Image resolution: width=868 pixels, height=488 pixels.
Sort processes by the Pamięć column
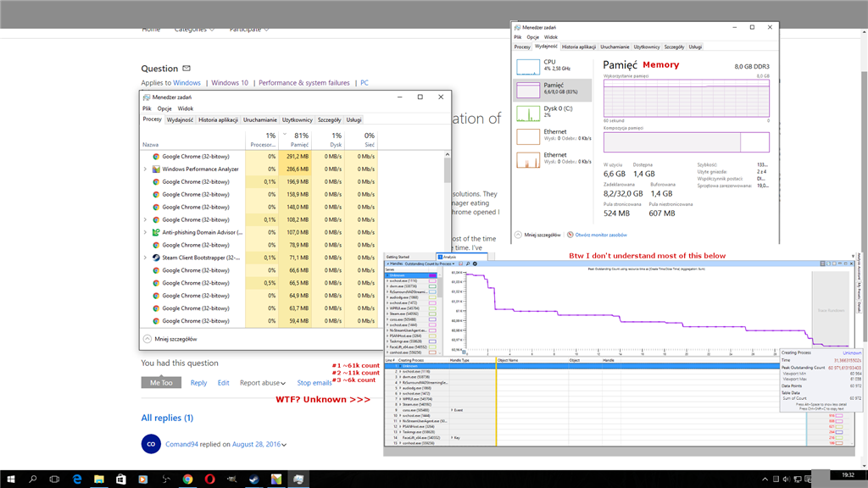[x=295, y=140]
